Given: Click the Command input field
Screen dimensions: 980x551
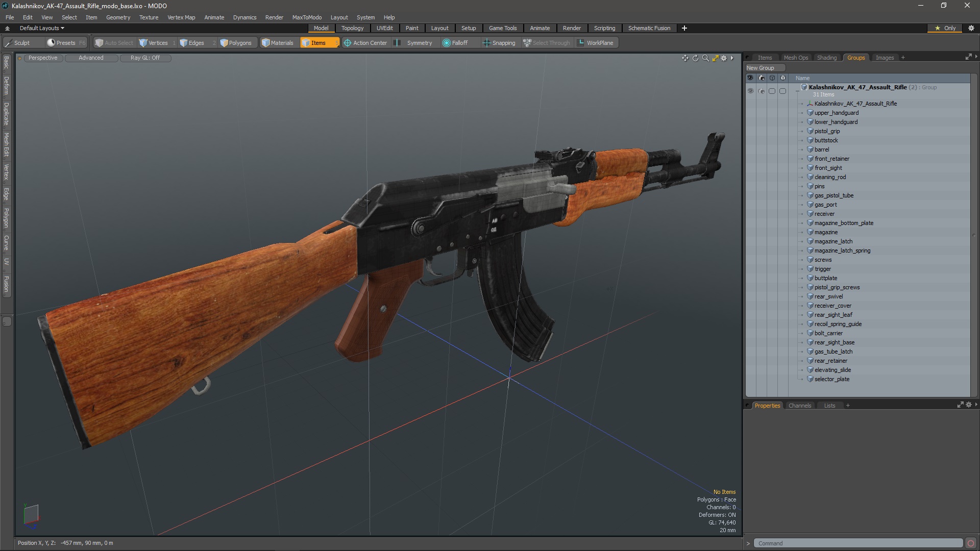Looking at the screenshot, I should [857, 543].
